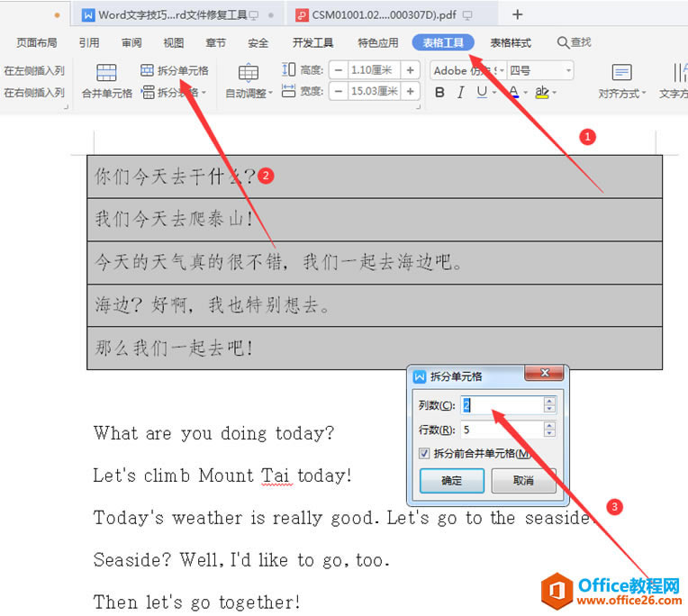Viewport: 688px width, 616px height.
Task: Click the 取消 button in dialog
Action: [523, 480]
